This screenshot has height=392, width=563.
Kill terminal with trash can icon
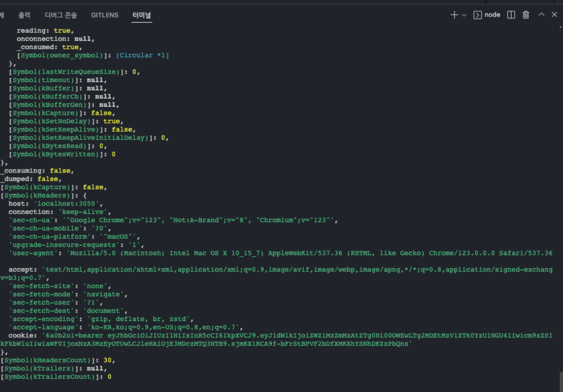526,15
